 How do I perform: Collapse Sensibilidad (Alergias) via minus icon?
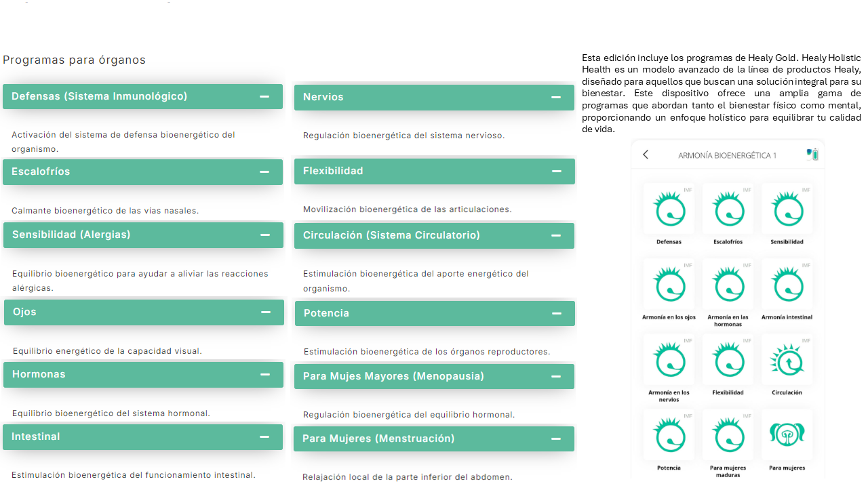coord(265,235)
